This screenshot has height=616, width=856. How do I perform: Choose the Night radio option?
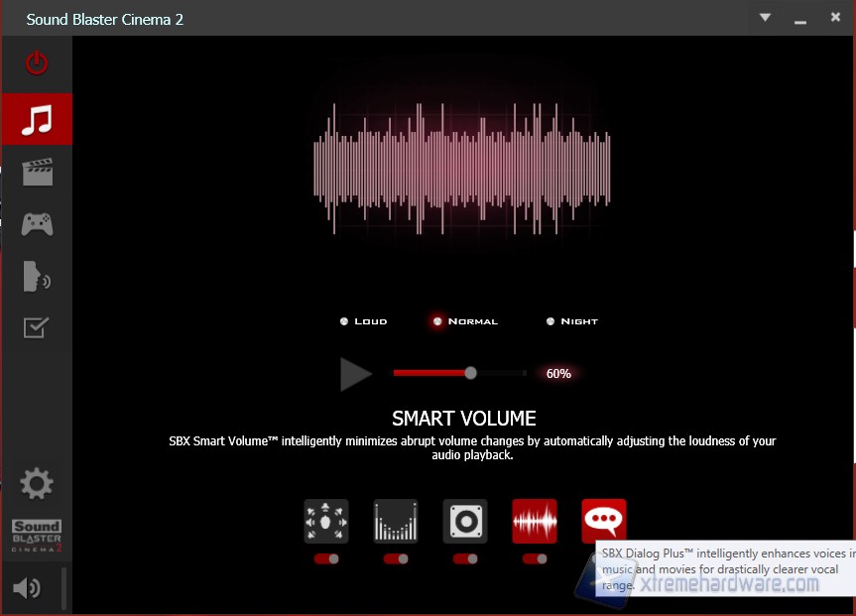pos(550,321)
